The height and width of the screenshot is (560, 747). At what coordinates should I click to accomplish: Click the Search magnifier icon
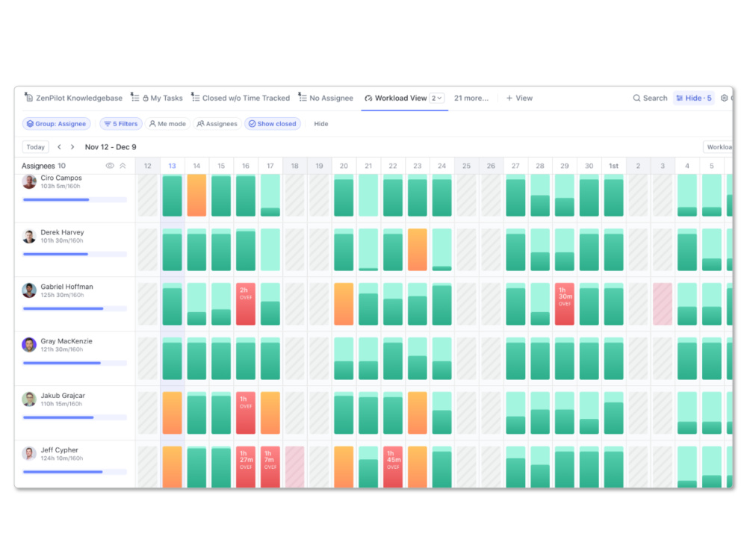pyautogui.click(x=636, y=98)
